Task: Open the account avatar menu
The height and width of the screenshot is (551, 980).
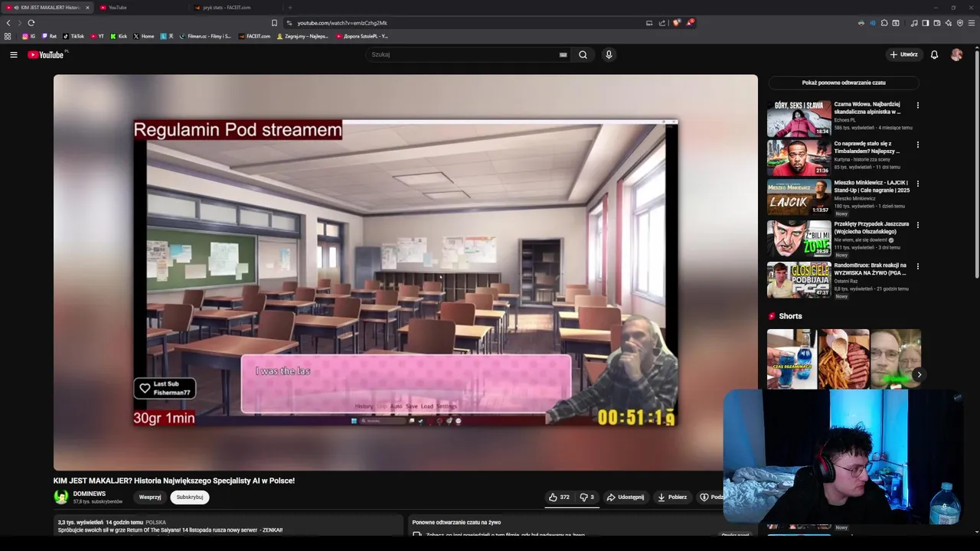Action: point(956,54)
